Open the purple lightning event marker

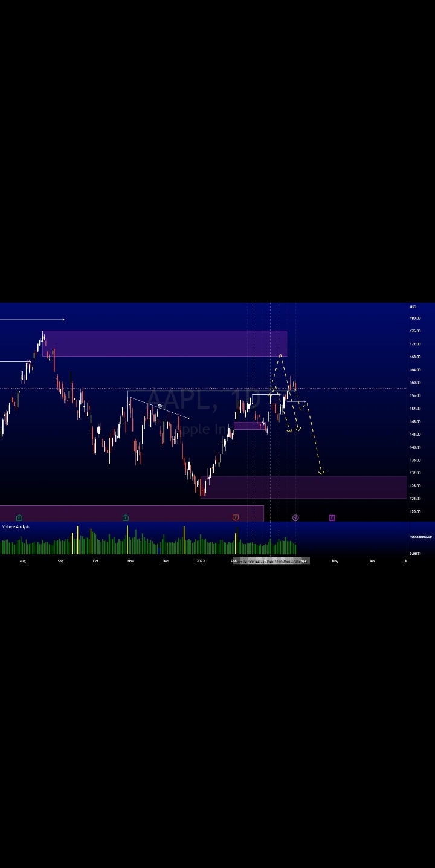click(x=295, y=517)
